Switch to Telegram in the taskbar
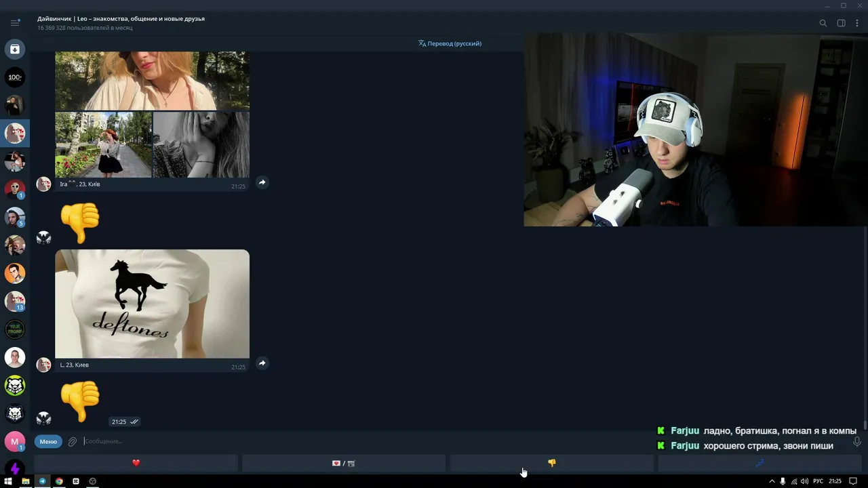 [42, 481]
